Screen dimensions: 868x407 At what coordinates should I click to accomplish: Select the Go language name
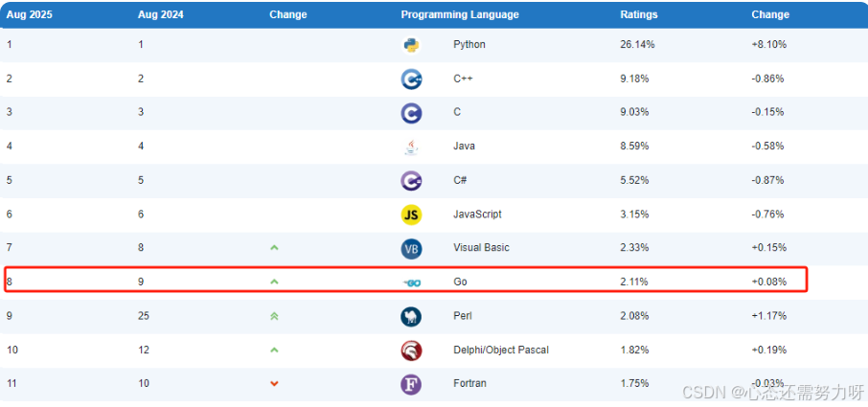click(x=460, y=282)
